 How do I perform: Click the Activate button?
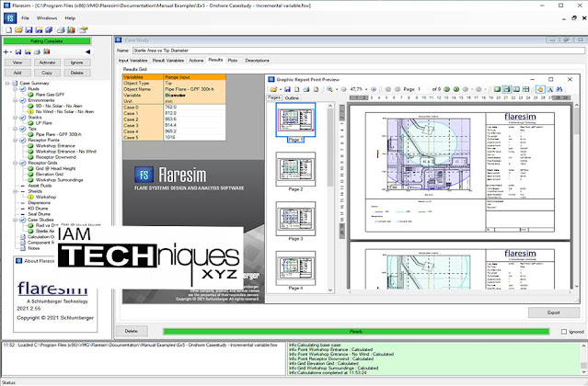coord(47,62)
